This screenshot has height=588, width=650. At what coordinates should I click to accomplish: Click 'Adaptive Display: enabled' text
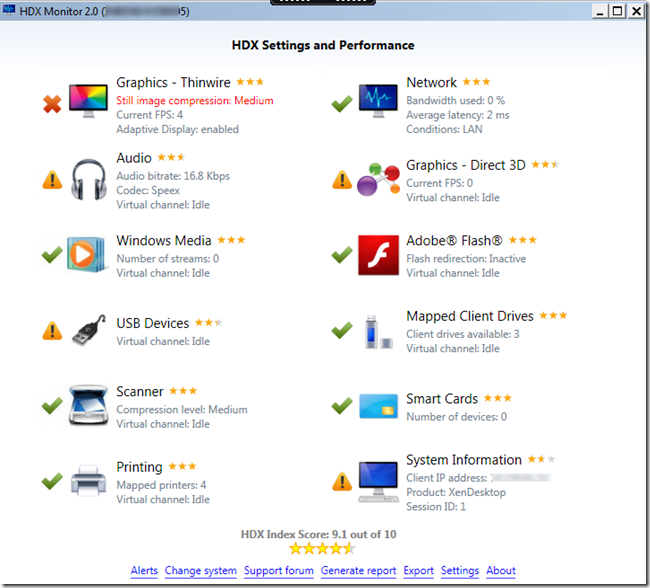point(177,129)
